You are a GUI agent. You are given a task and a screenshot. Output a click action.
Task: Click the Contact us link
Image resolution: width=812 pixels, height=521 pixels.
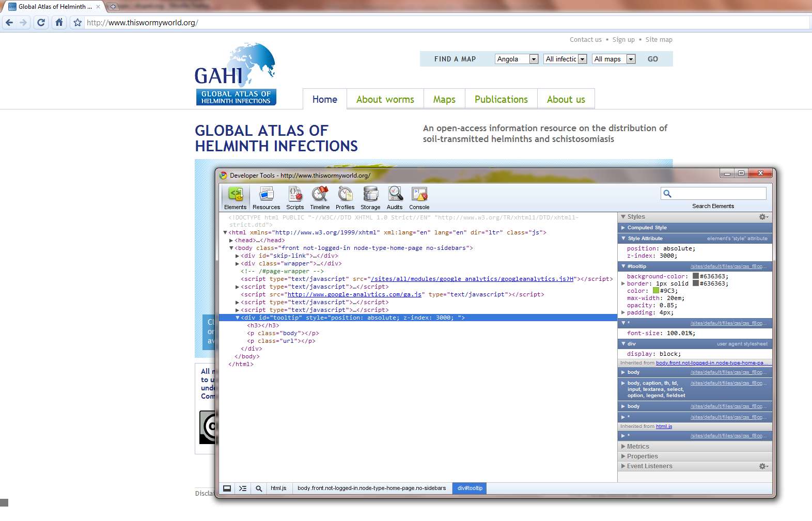pos(586,40)
